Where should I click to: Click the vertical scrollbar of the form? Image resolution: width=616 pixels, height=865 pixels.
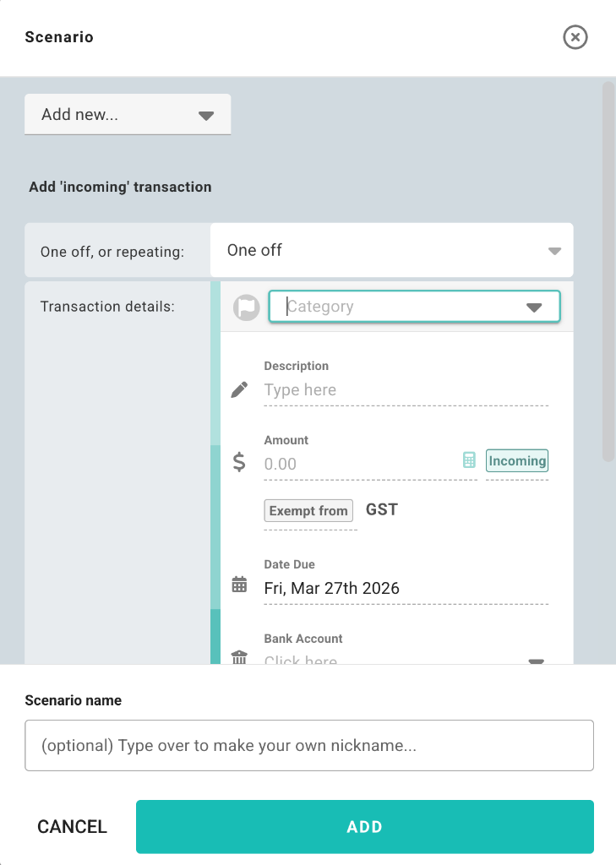[x=608, y=270]
